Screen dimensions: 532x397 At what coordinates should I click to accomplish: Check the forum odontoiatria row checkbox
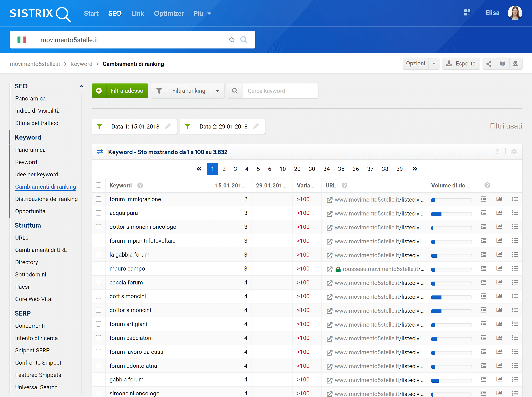tap(98, 365)
